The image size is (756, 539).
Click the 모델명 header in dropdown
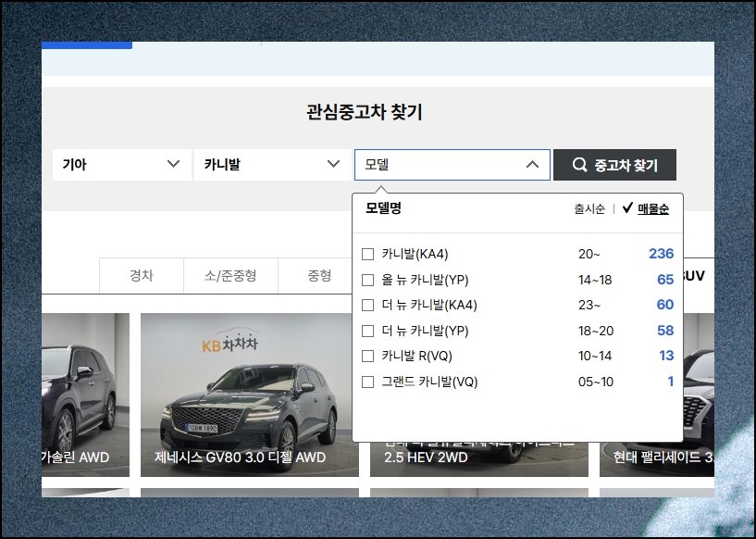coord(383,208)
